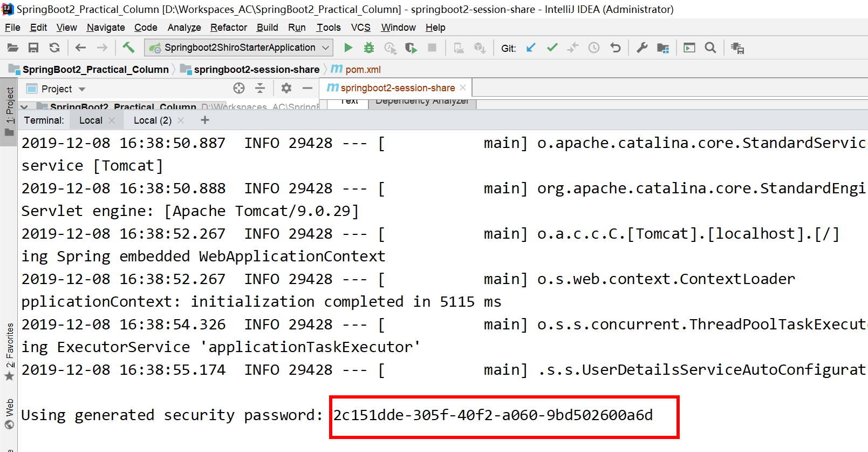Start debugging with the green bug icon
Screen dimensions: 868x452
pyautogui.click(x=369, y=48)
